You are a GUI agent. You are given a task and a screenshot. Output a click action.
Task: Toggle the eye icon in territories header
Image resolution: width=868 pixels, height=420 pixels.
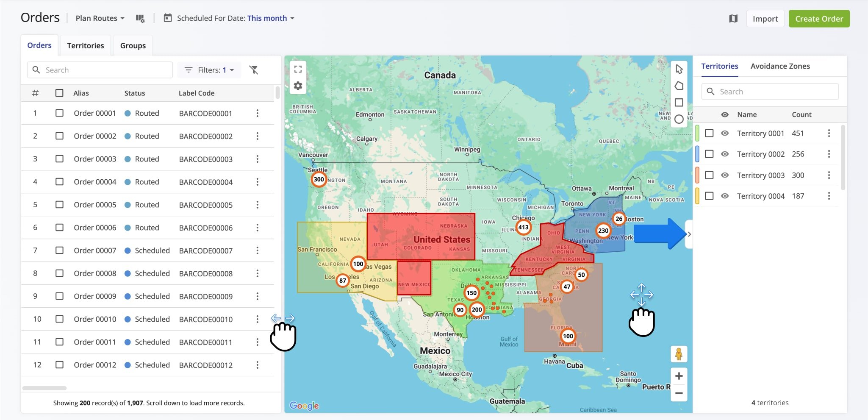coord(725,114)
